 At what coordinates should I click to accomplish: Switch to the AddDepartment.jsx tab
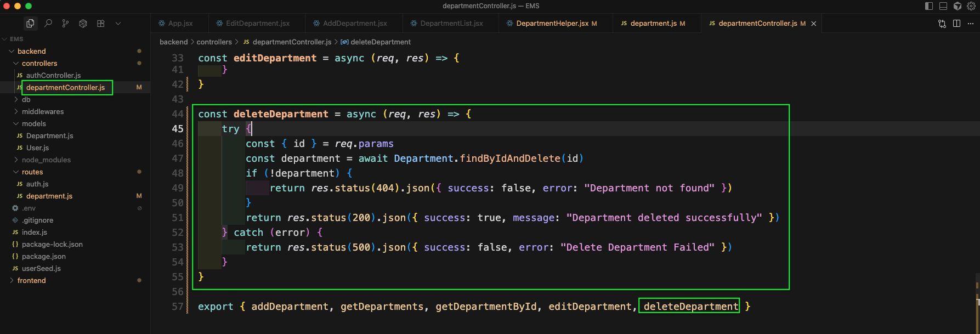point(354,24)
